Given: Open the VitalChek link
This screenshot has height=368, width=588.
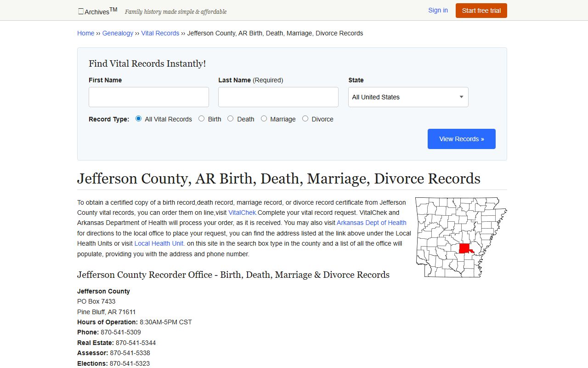Looking at the screenshot, I should (243, 213).
